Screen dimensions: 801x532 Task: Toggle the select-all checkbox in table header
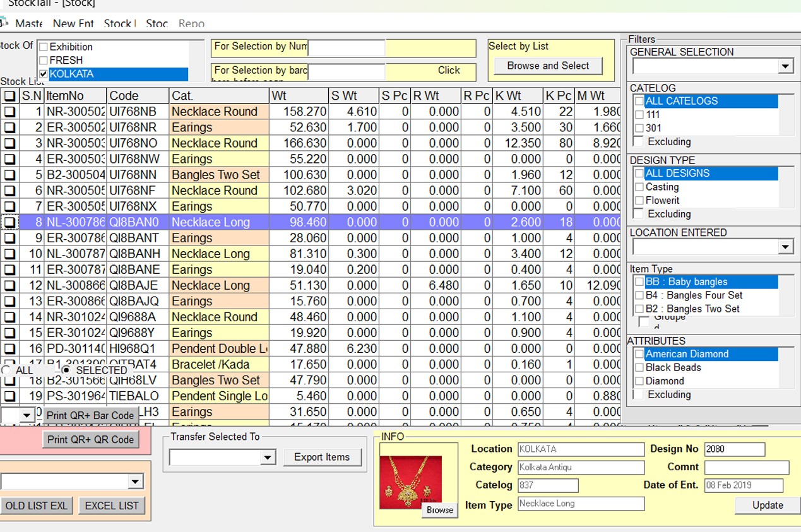9,96
